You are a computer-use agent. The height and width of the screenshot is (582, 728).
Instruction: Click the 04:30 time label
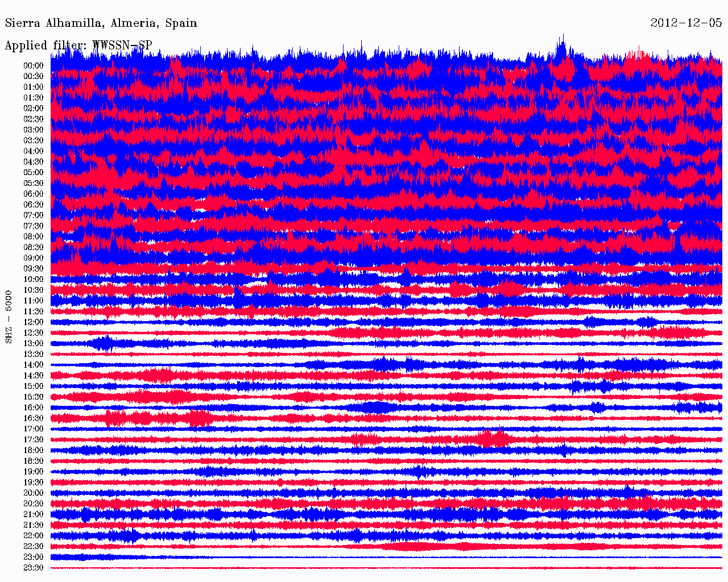[x=34, y=162]
